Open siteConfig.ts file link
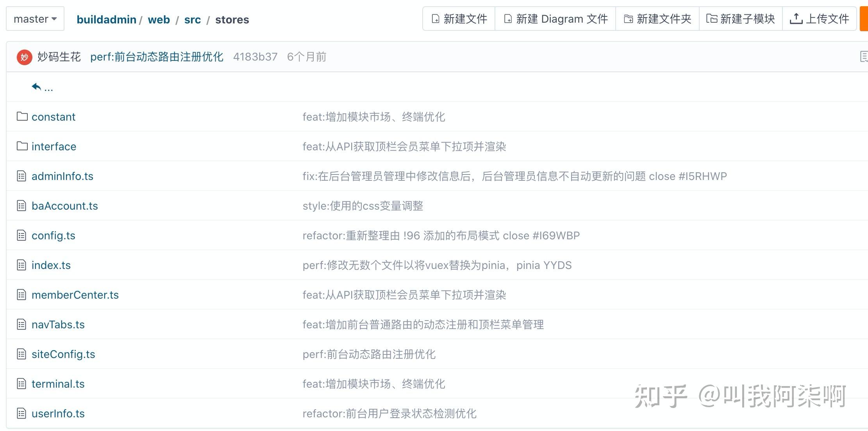 coord(63,354)
